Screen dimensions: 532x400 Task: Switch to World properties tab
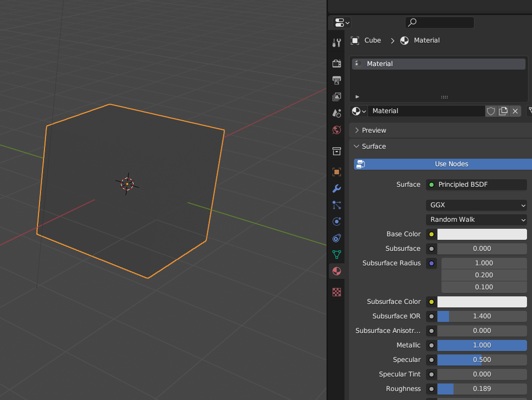coord(336,130)
